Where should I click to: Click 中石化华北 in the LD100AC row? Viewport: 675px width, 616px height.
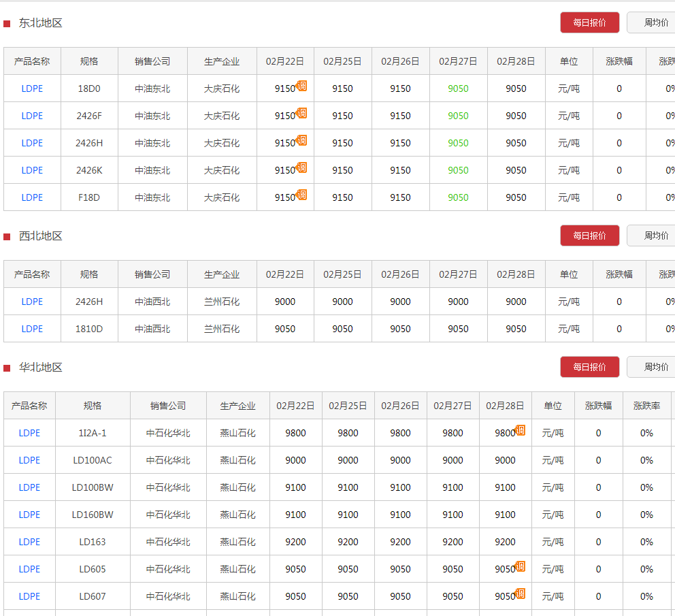pos(168,460)
